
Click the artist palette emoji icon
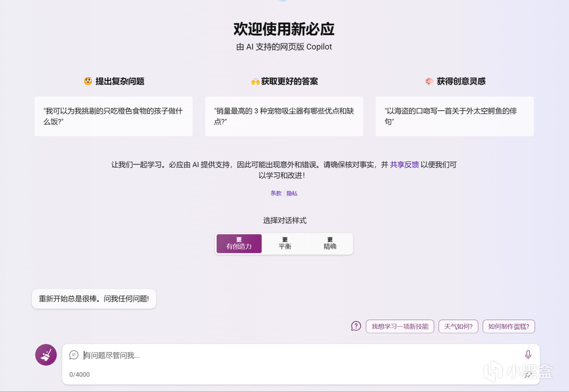tap(429, 81)
